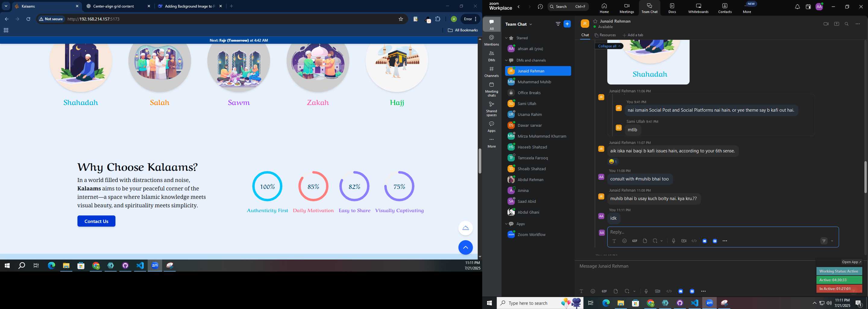Select Channels in Zoom sidebar
Screen dimensions: 868x309
[492, 72]
